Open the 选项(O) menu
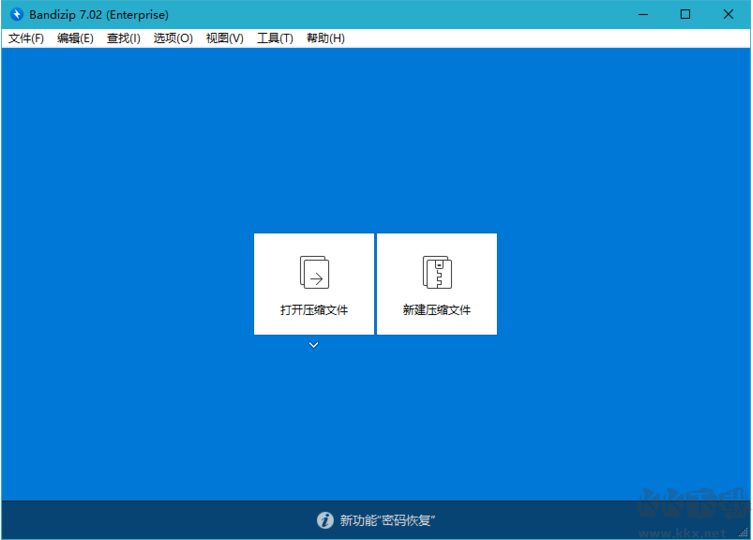Viewport: 753px width, 540px height. pyautogui.click(x=173, y=38)
